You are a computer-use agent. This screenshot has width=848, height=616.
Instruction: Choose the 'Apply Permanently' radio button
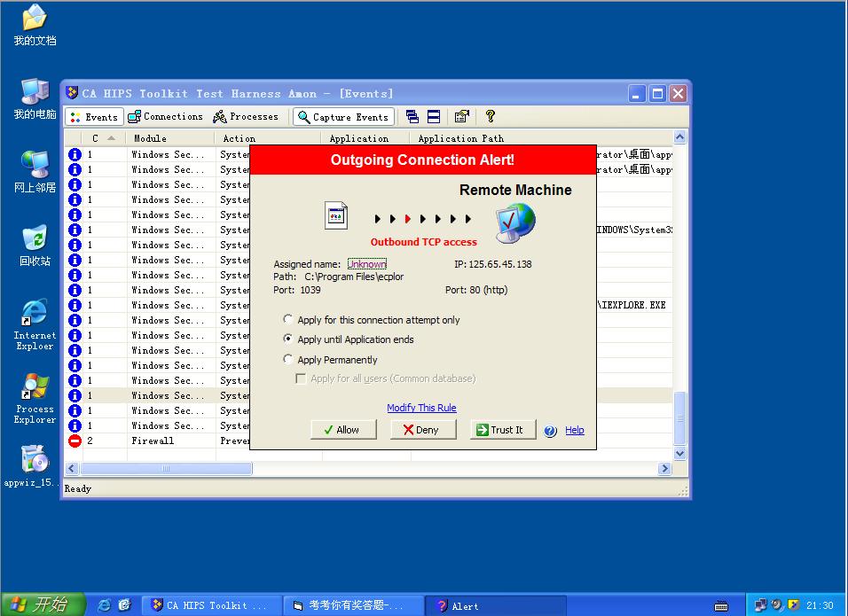(288, 359)
